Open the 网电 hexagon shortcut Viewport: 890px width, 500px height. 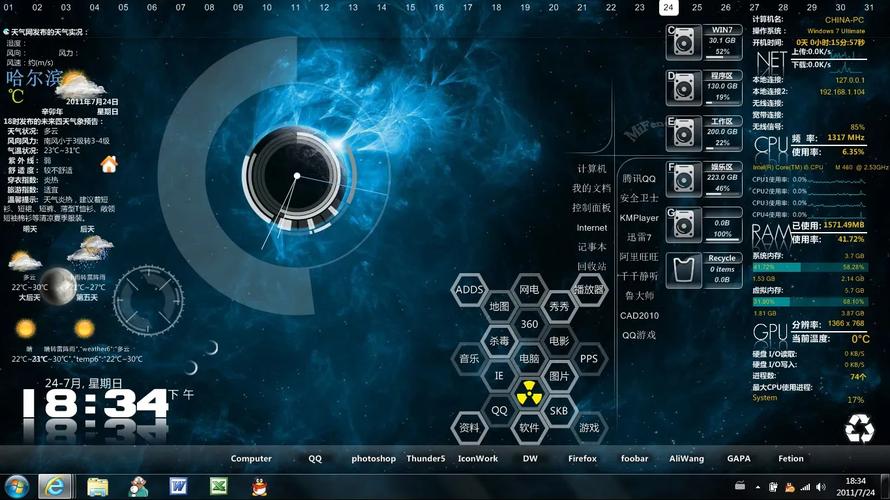[529, 289]
